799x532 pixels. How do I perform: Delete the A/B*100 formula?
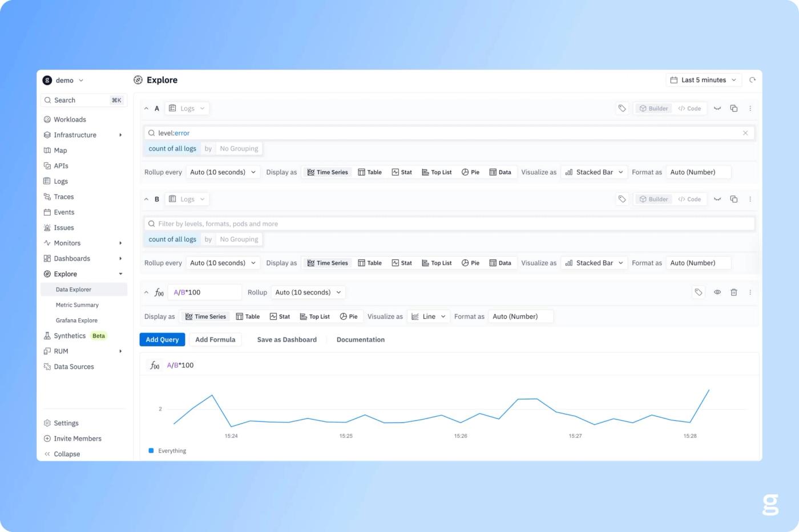pyautogui.click(x=734, y=292)
